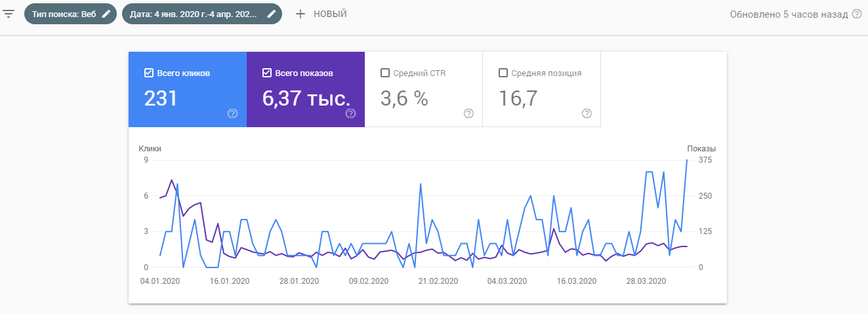The height and width of the screenshot is (314, 868).
Task: Edit the search type pencil icon
Action: 106,14
